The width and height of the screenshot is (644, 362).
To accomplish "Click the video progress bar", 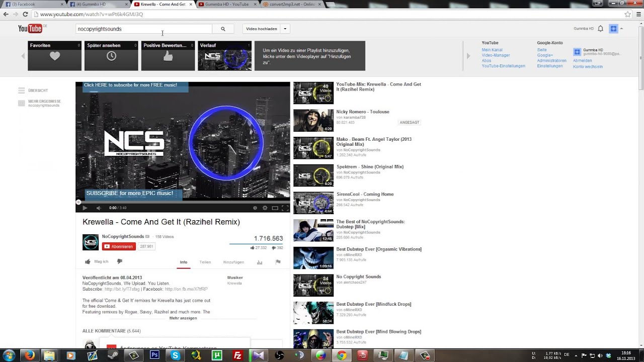I will 183,202.
